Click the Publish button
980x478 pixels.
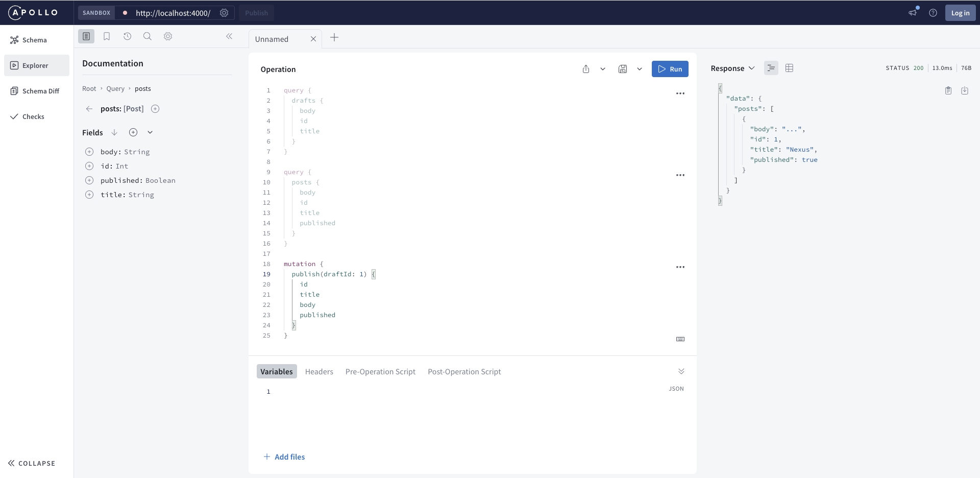(x=256, y=13)
